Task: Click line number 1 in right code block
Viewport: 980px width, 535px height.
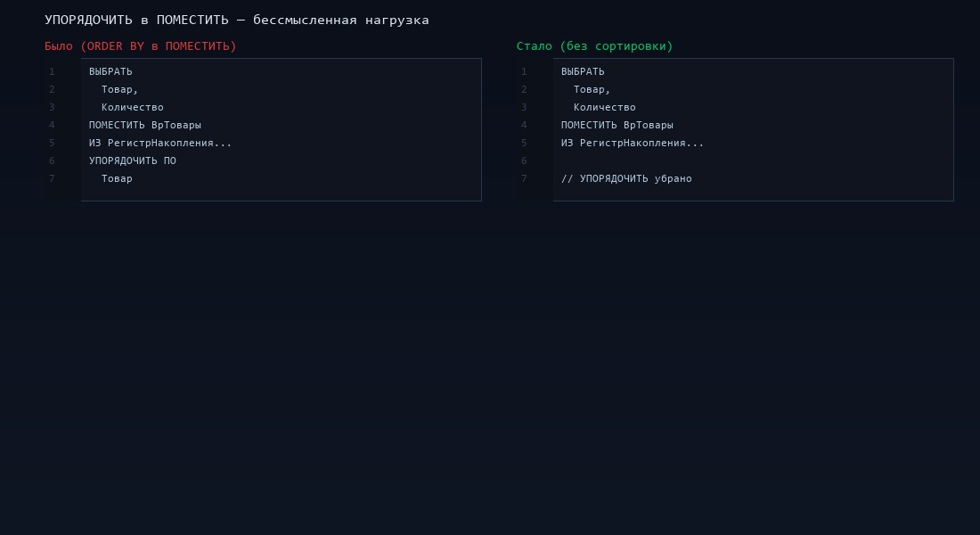Action: (x=524, y=71)
